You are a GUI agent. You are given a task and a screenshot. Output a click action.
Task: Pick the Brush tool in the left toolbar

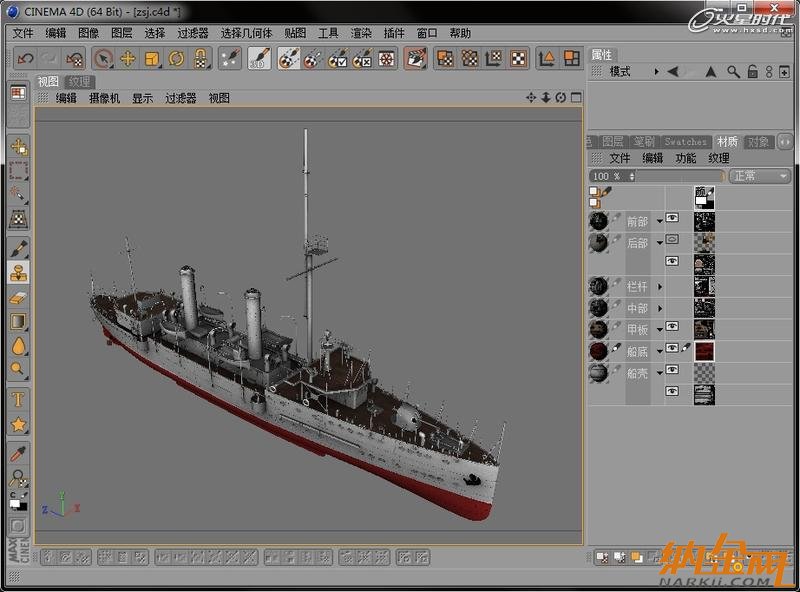click(18, 247)
